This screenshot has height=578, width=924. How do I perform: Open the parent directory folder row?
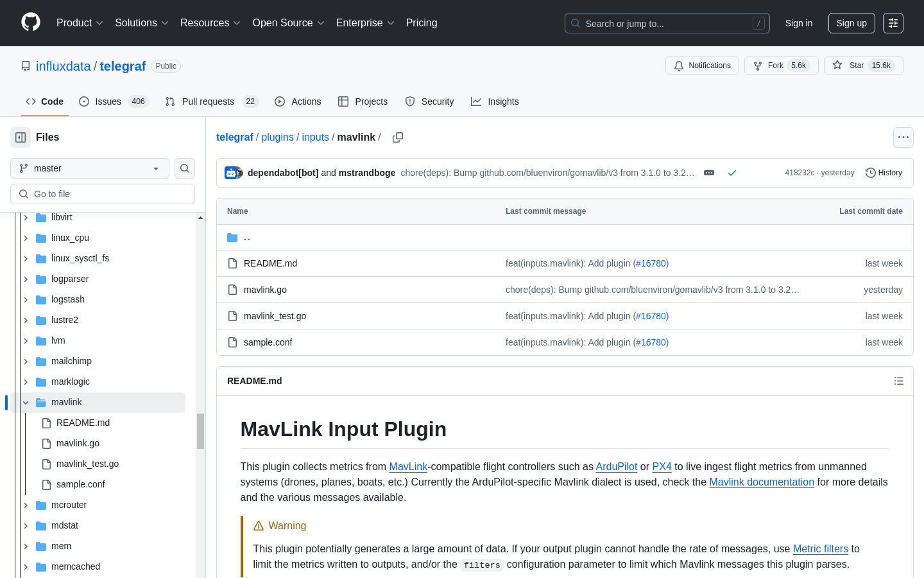[x=565, y=238]
